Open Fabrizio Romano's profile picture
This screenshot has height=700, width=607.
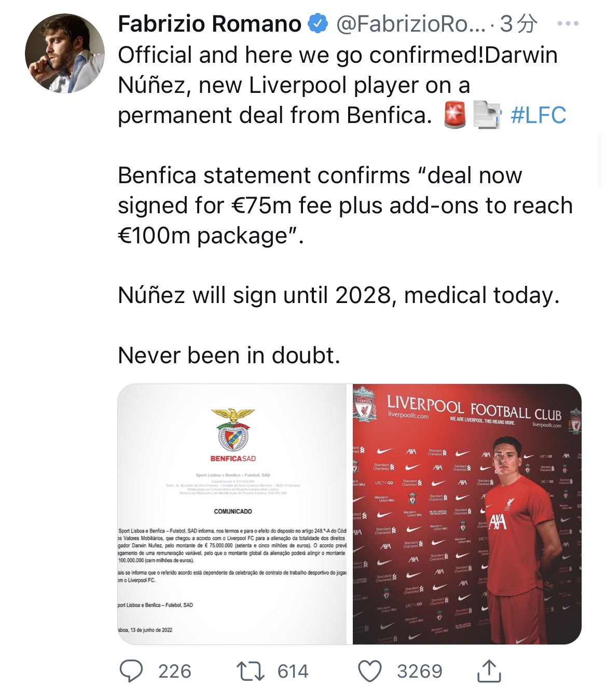pyautogui.click(x=64, y=53)
